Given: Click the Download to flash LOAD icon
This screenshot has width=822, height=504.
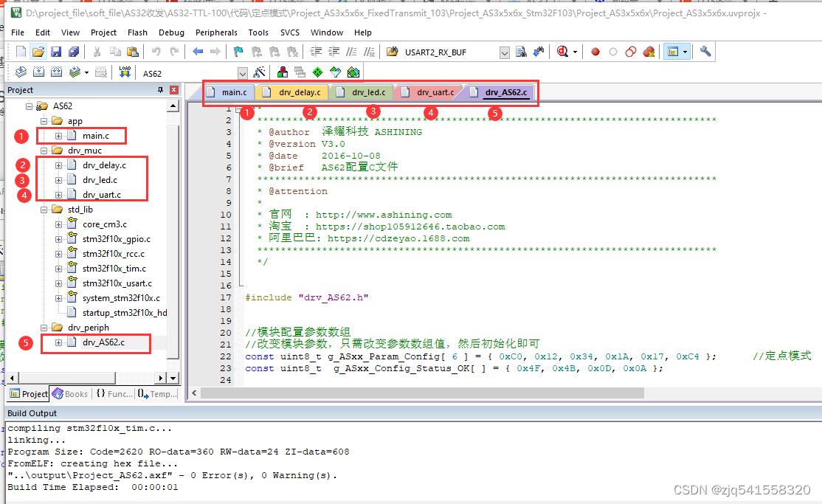Looking at the screenshot, I should point(124,72).
